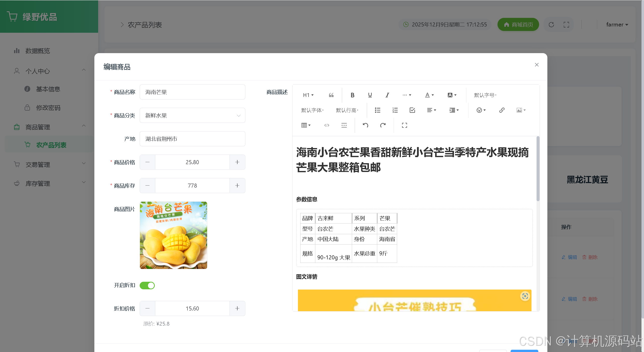The width and height of the screenshot is (644, 352).
Task: Click the 商城首页 button
Action: pos(518,25)
